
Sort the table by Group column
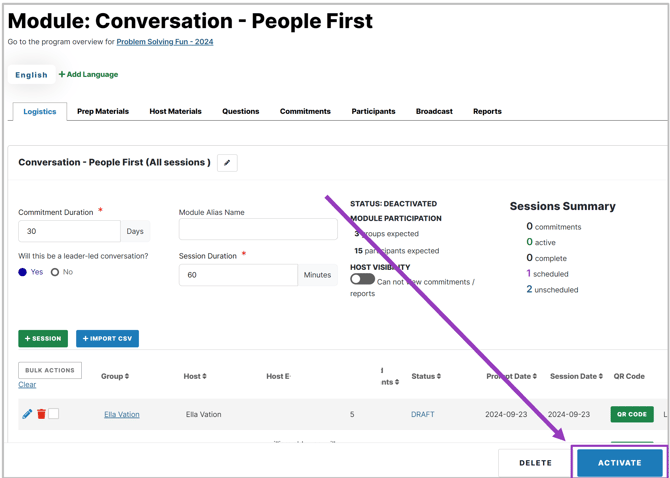115,377
